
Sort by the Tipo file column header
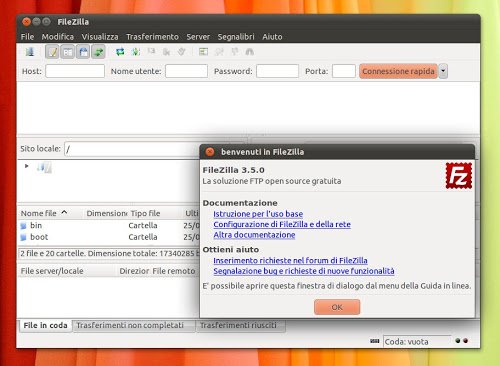[x=145, y=213]
